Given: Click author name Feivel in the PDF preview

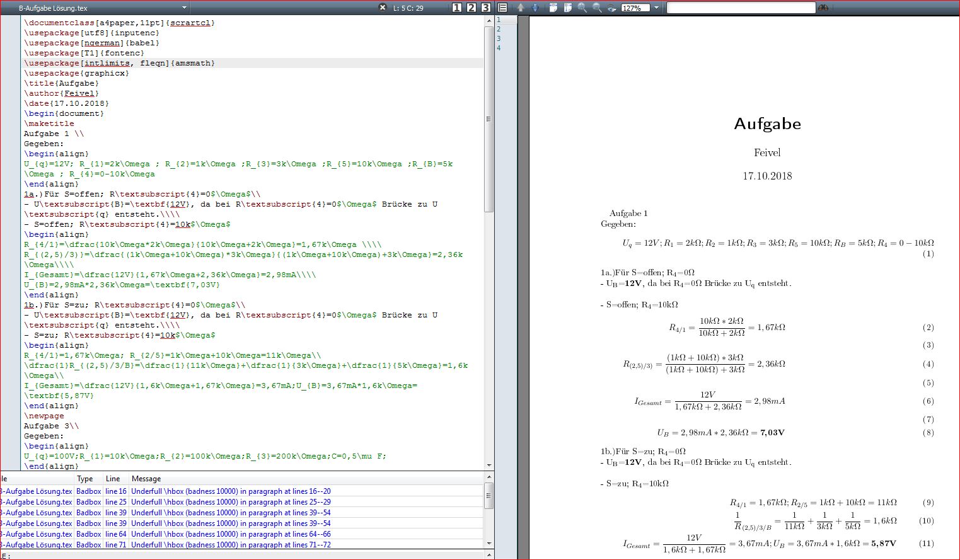Looking at the screenshot, I should pyautogui.click(x=767, y=153).
